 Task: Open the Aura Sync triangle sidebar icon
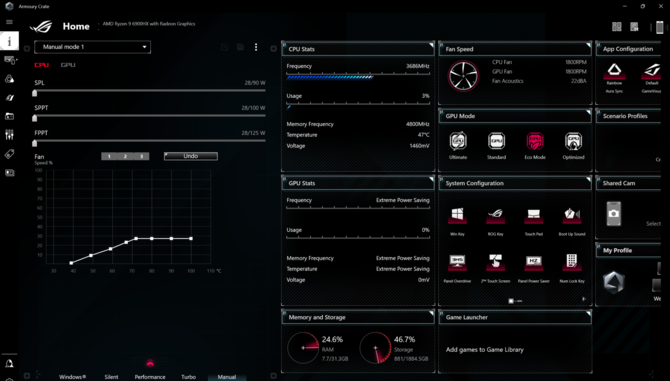[x=9, y=79]
